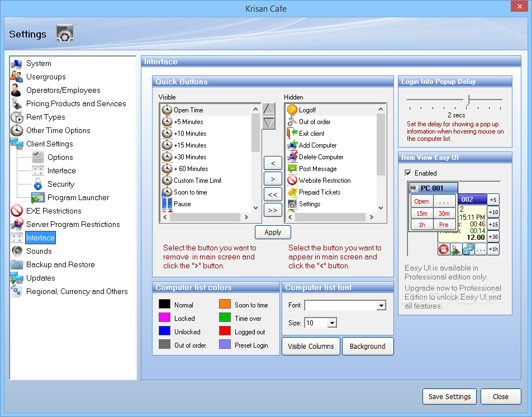The height and width of the screenshot is (417, 532).
Task: Click the Usergroups people icon
Action: coord(17,77)
